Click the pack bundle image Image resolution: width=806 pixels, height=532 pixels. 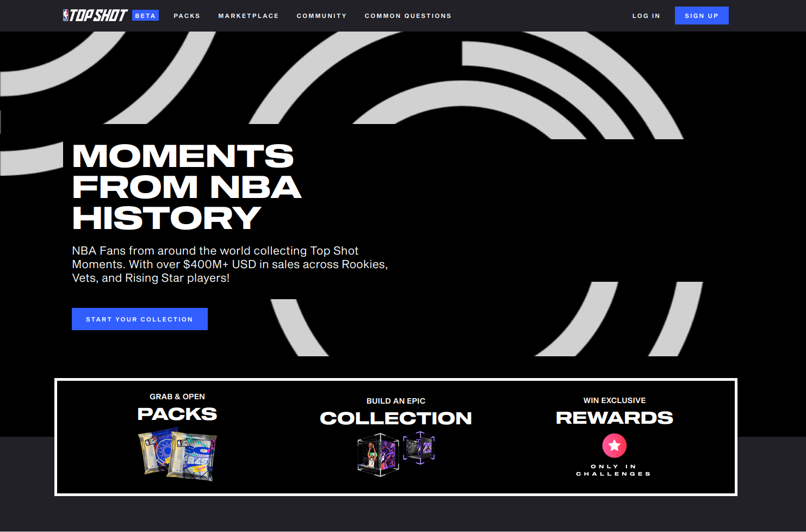[177, 454]
